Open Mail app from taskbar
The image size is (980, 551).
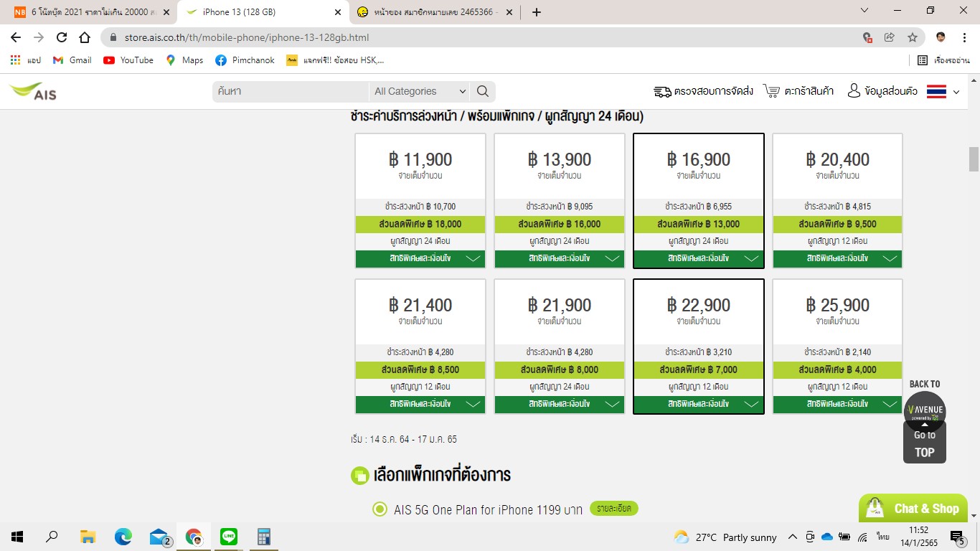pos(159,537)
